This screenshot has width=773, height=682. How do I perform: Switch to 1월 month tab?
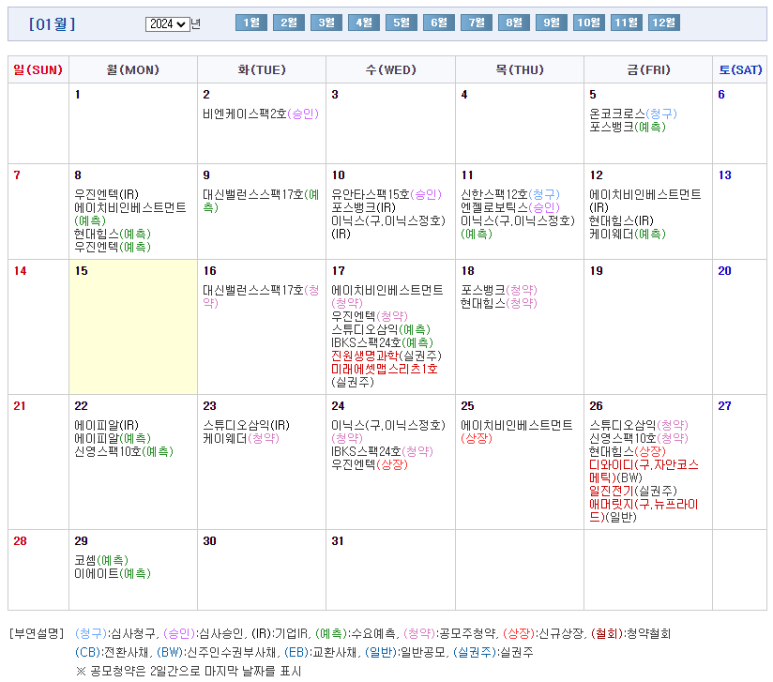coord(251,23)
